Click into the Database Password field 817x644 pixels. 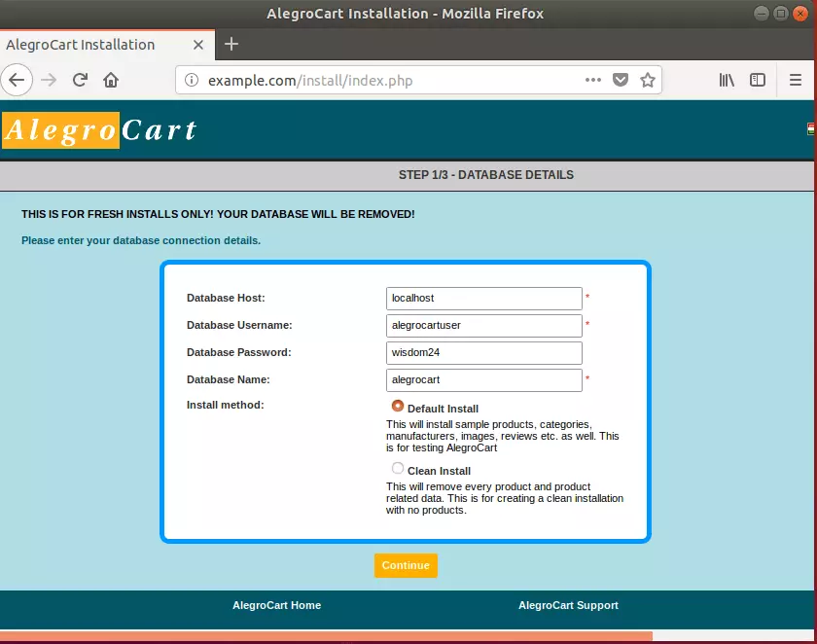[484, 353]
